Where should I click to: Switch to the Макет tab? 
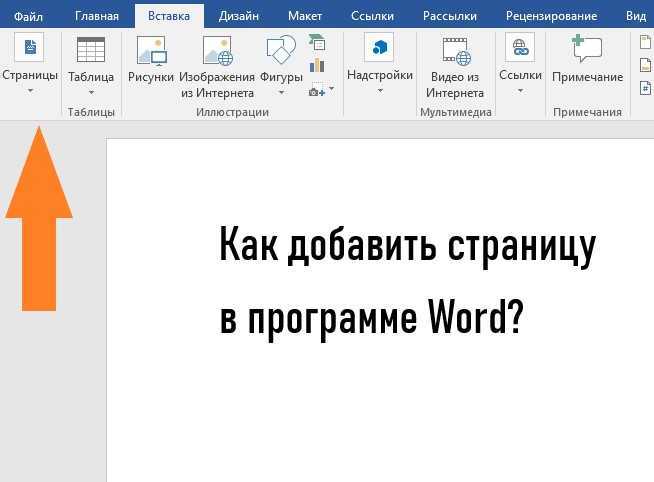(x=305, y=16)
